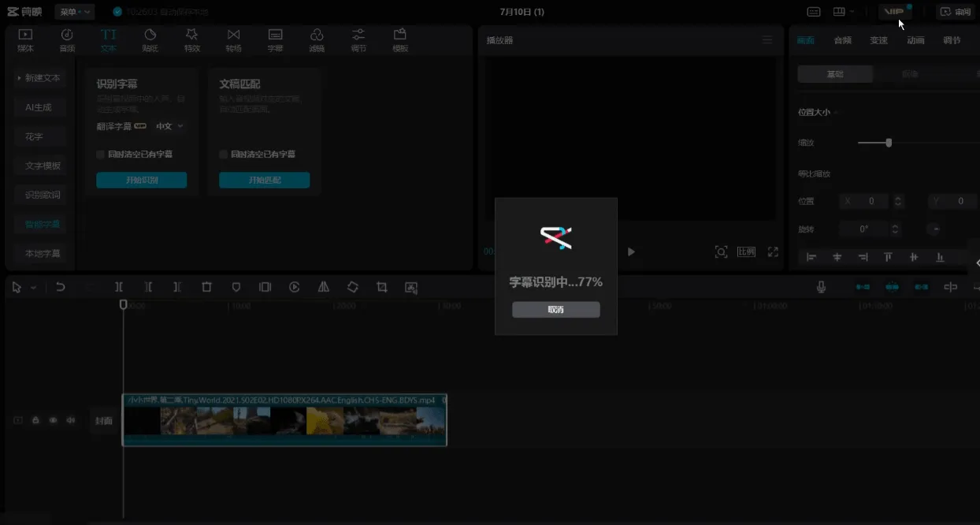Viewport: 980px width, 525px height.
Task: Open the 中文 translation language dropdown
Action: click(x=169, y=126)
